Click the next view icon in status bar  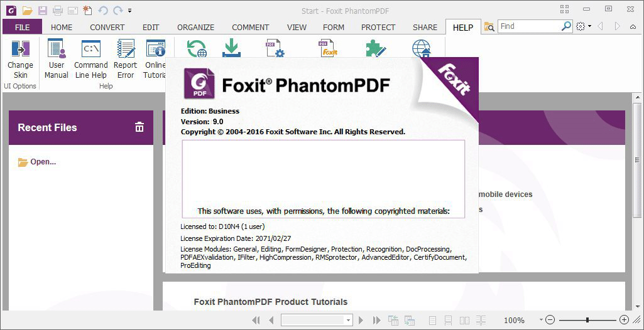409,320
